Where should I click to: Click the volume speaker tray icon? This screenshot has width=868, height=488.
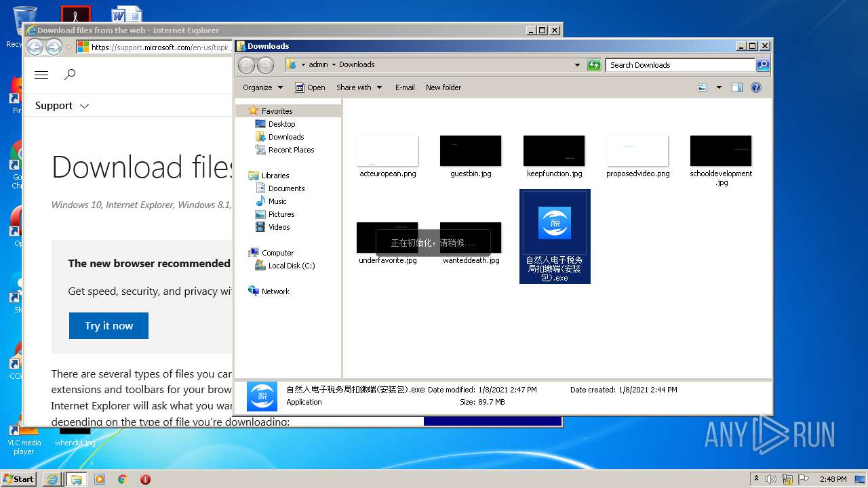coord(771,479)
